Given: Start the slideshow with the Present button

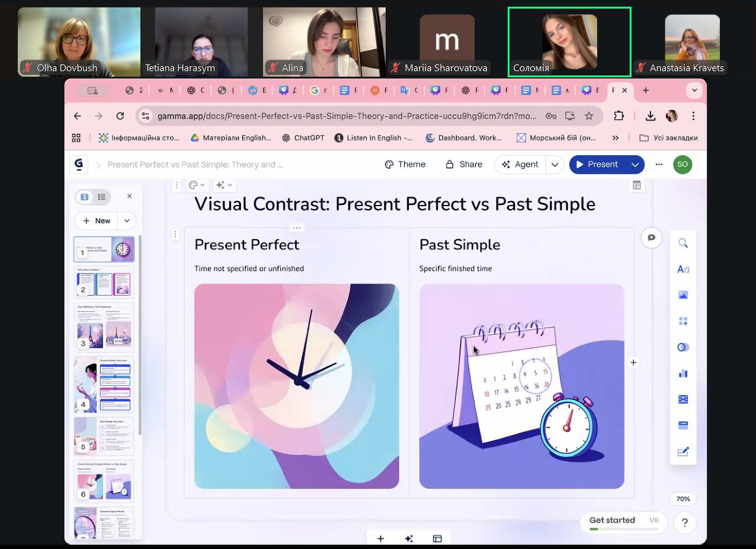Looking at the screenshot, I should pos(597,164).
